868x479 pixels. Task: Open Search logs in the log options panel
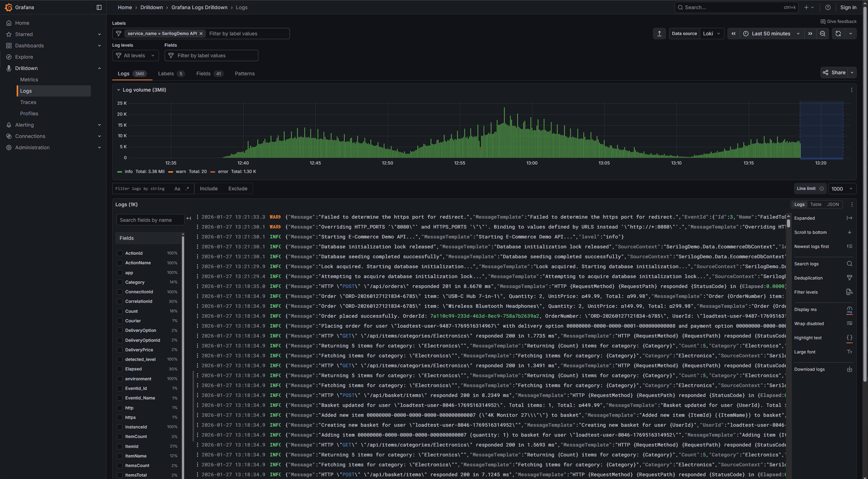pyautogui.click(x=849, y=263)
